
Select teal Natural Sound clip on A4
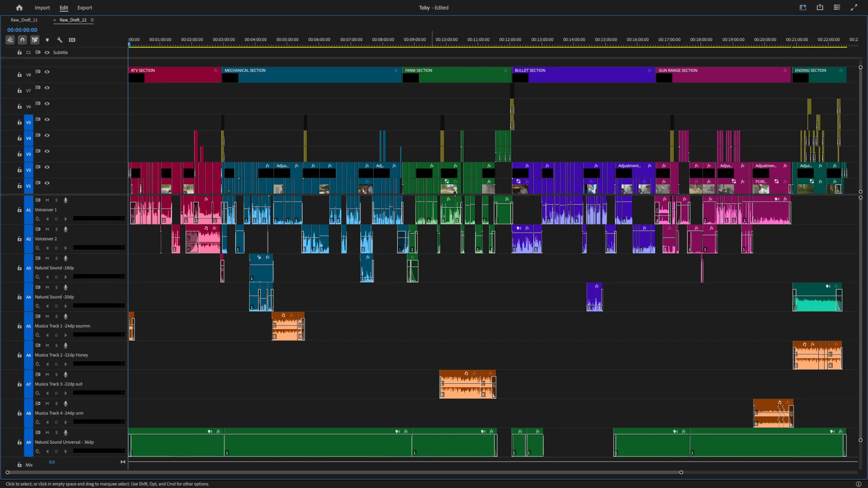817,297
